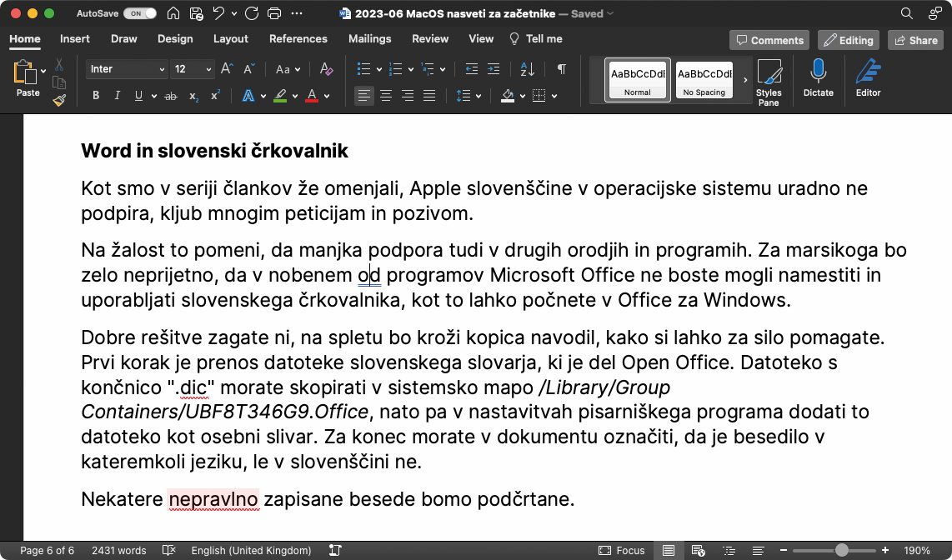This screenshot has height=560, width=952.
Task: Sort the selected text
Action: [528, 69]
